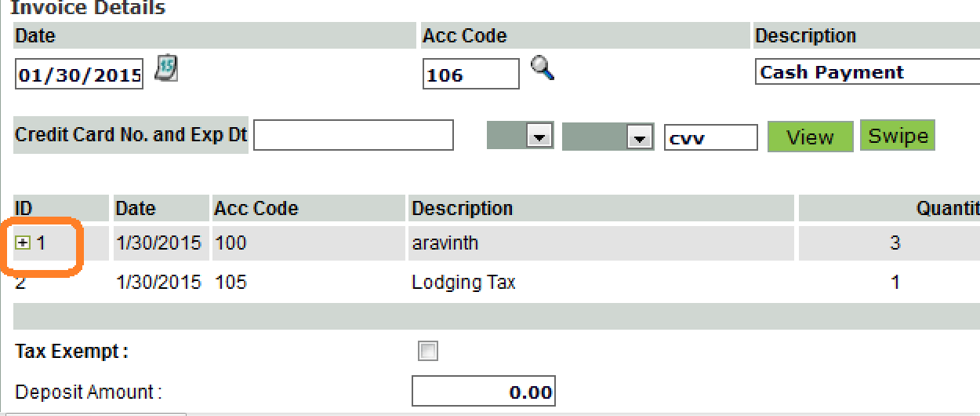Click the Cash Payment description field
980x416 pixels.
tap(868, 72)
